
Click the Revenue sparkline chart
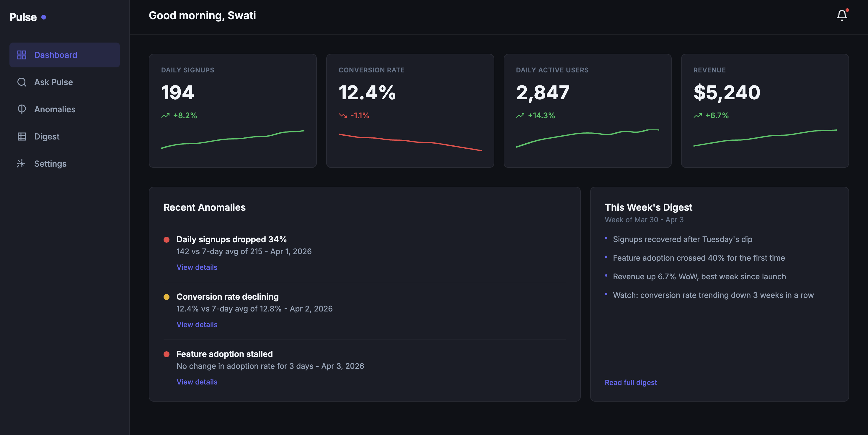pyautogui.click(x=765, y=138)
